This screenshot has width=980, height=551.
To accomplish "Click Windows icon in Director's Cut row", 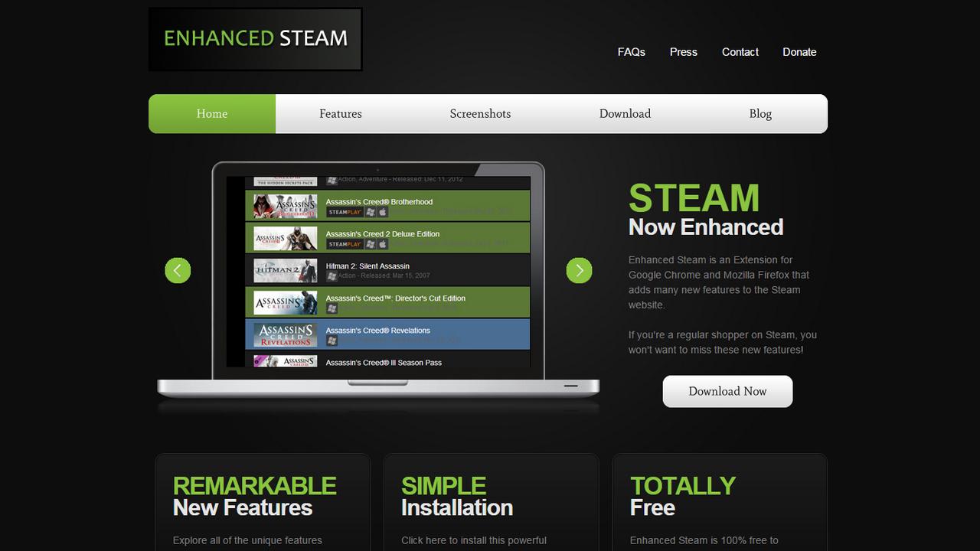I will (x=332, y=308).
